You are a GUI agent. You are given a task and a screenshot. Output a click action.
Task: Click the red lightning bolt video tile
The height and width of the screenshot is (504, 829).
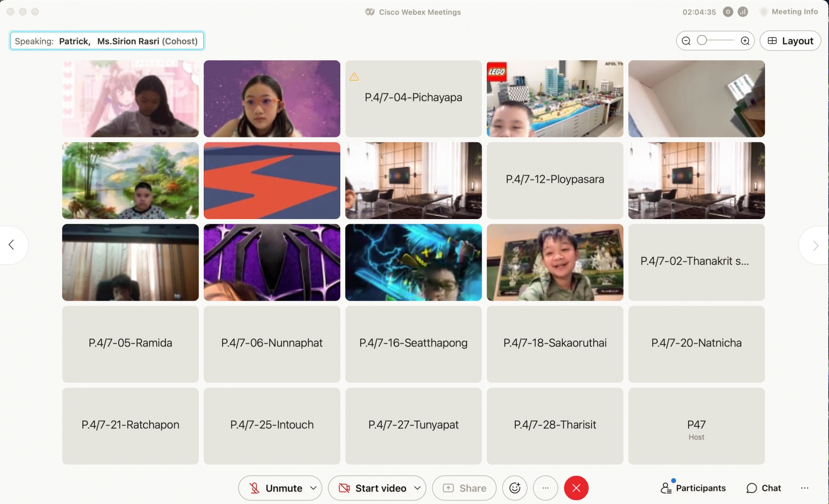(272, 180)
